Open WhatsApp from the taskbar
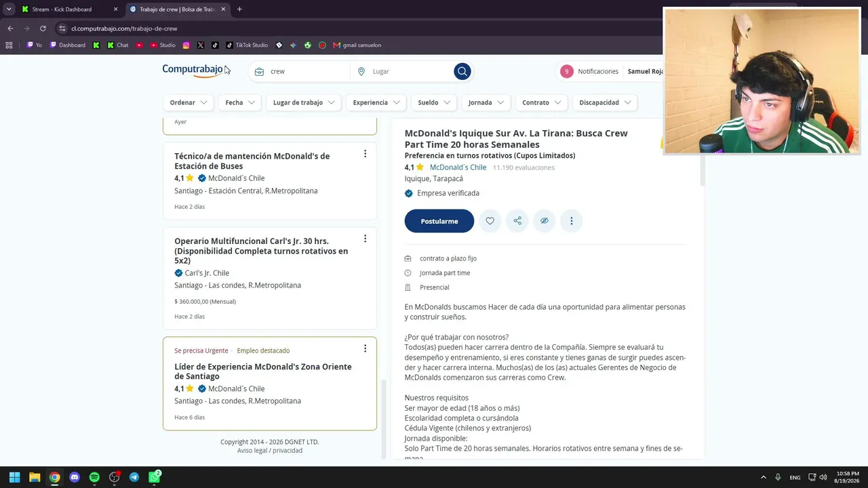Viewport: 868px width, 488px height. tap(155, 477)
